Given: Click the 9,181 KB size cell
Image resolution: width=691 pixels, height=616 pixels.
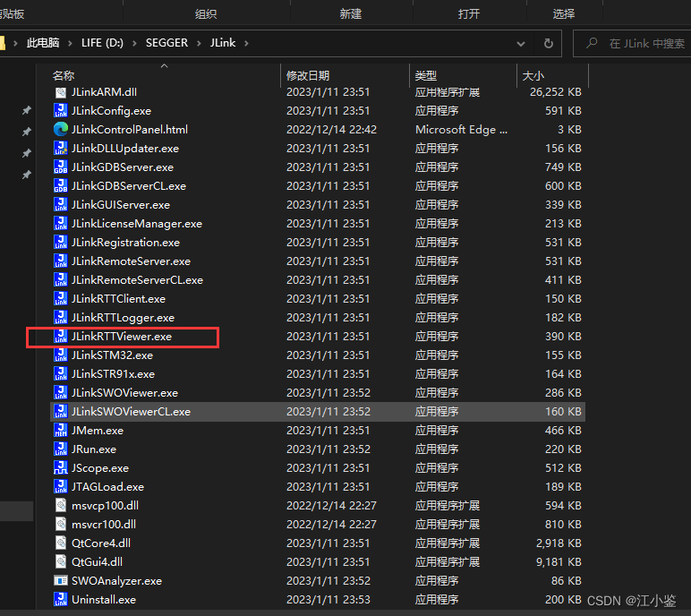Looking at the screenshot, I should 559,561.
